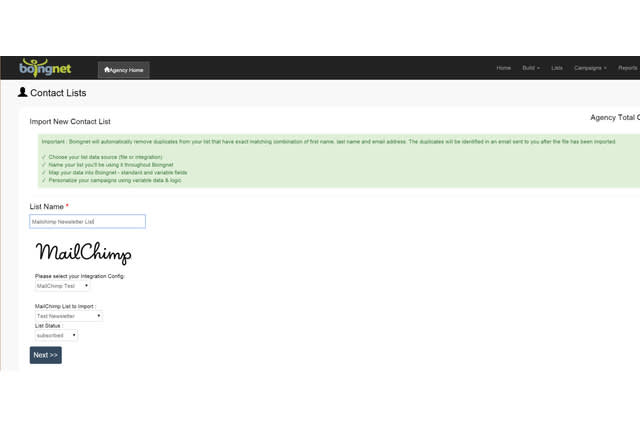Open the MailChimp List to Import dropdown
640x426 pixels.
(x=69, y=316)
